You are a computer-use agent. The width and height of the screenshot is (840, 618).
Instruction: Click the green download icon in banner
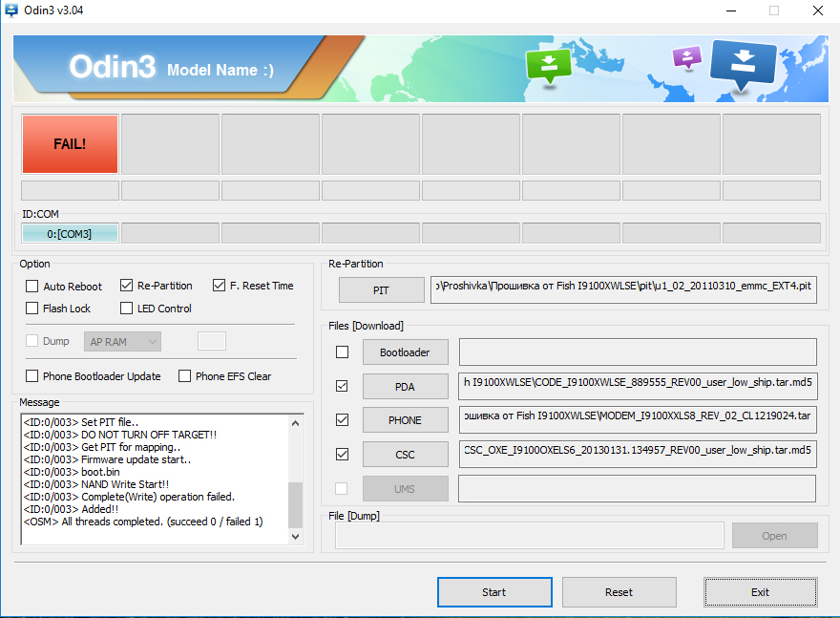(548, 65)
